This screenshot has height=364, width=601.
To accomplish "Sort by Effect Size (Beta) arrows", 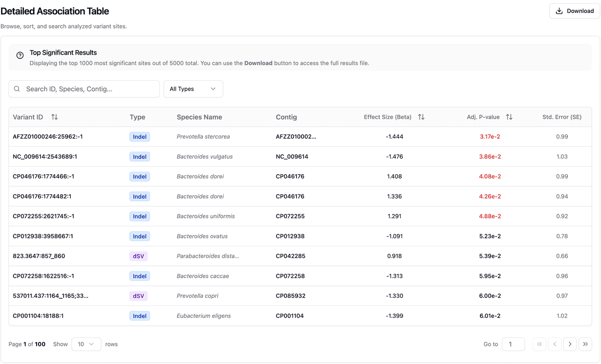I will pyautogui.click(x=421, y=117).
